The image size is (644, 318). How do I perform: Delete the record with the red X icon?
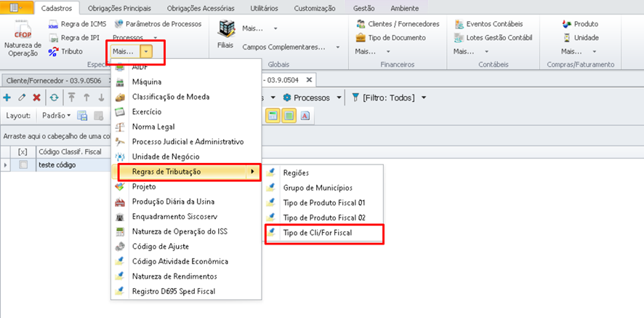pos(36,98)
